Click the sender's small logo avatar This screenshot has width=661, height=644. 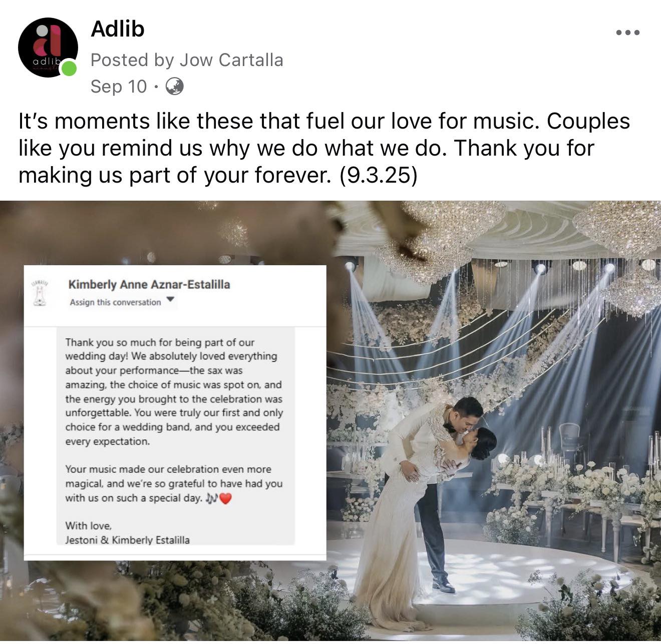coord(39,293)
